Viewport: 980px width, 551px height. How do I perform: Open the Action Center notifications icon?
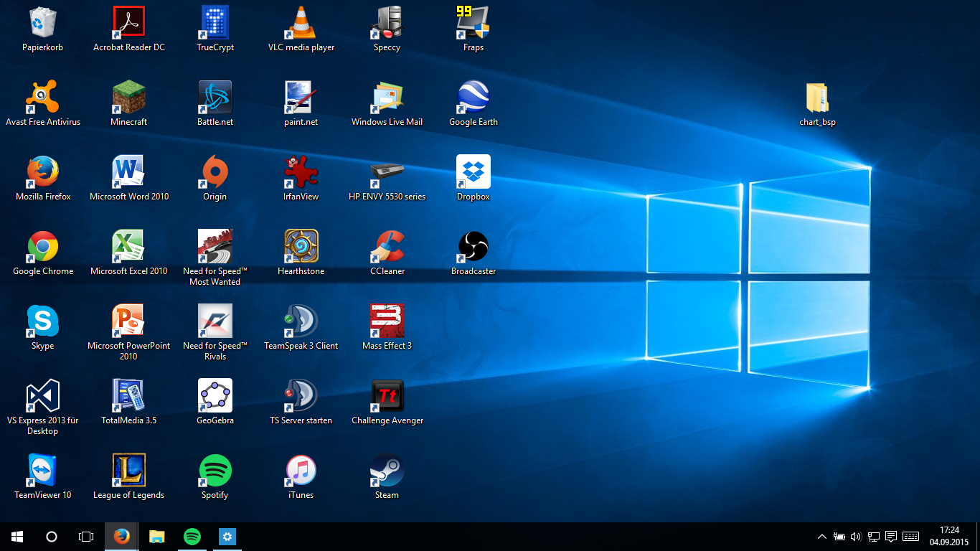coord(891,537)
